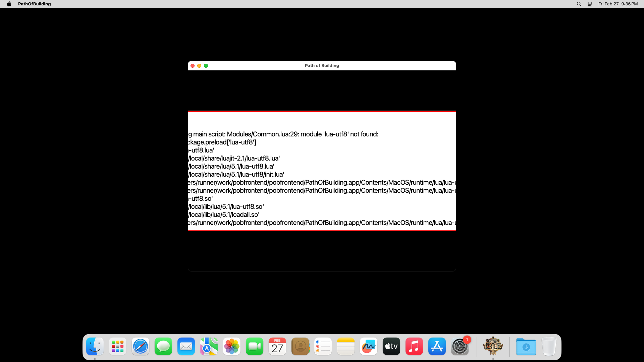
Task: Open the Trash in the dock
Action: (x=549, y=346)
